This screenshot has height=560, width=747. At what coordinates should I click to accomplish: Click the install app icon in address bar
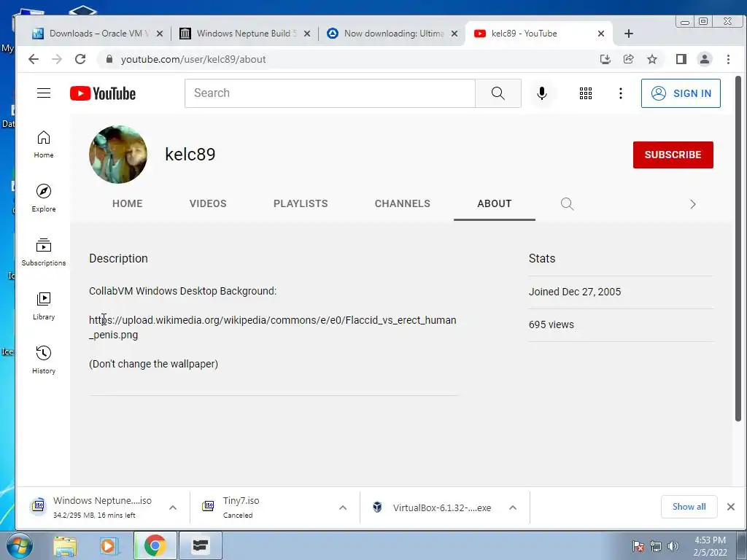click(605, 59)
